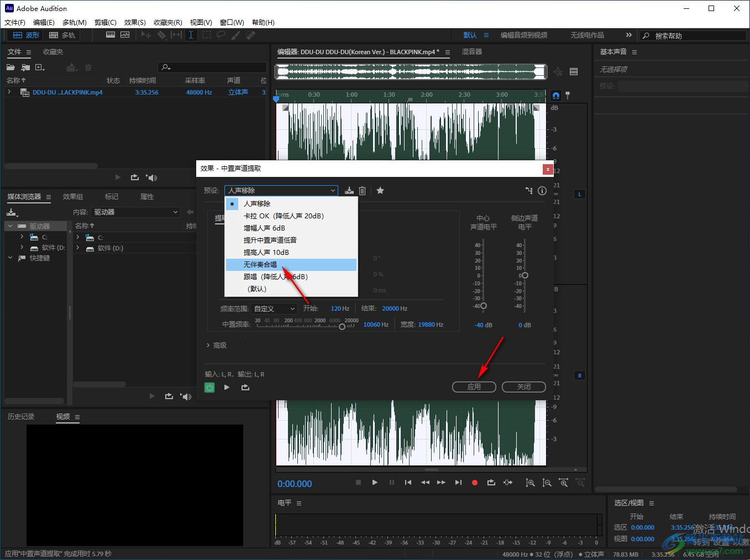Switch to the 效果组 tab
The height and width of the screenshot is (560, 750).
pos(73,197)
